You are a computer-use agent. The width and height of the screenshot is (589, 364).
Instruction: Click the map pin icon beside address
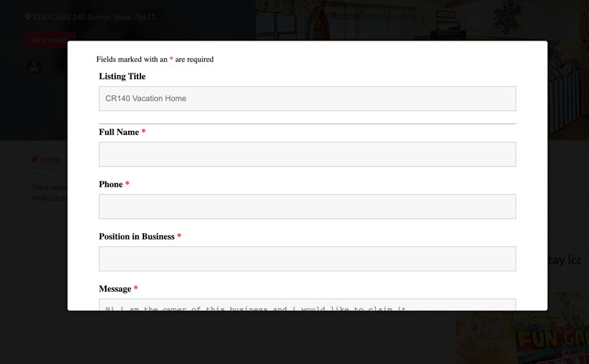(x=28, y=16)
